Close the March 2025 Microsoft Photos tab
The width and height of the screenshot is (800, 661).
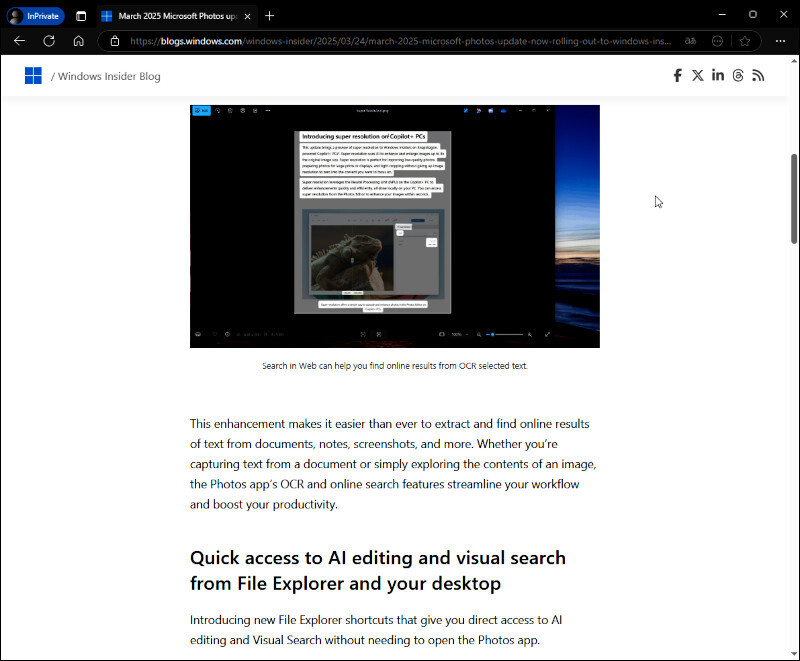(x=247, y=16)
